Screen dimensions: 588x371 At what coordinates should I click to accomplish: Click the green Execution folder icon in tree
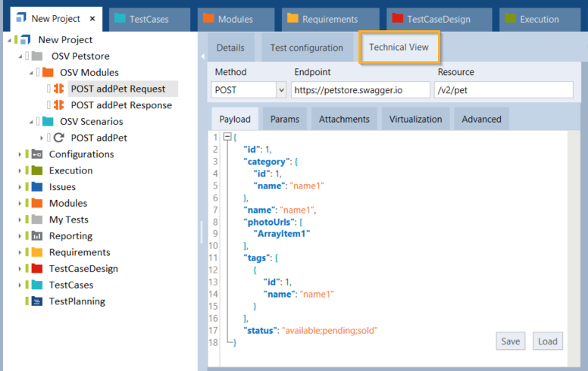[37, 171]
